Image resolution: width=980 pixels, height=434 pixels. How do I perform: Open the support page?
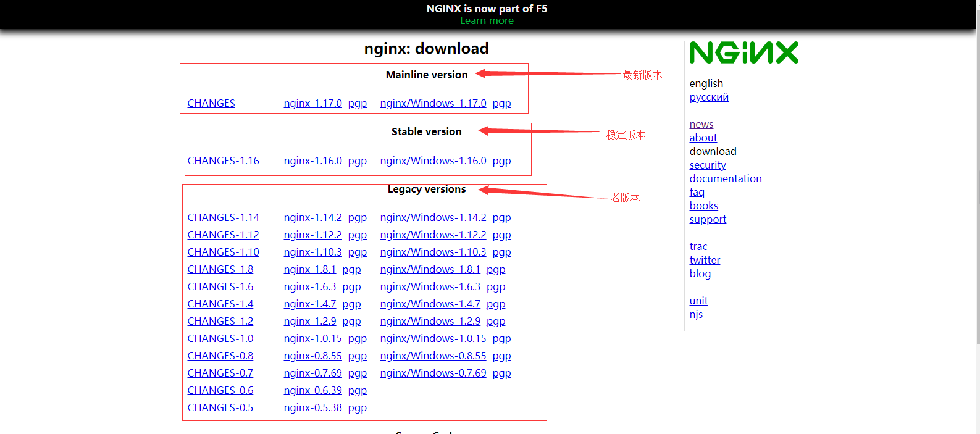pos(708,219)
